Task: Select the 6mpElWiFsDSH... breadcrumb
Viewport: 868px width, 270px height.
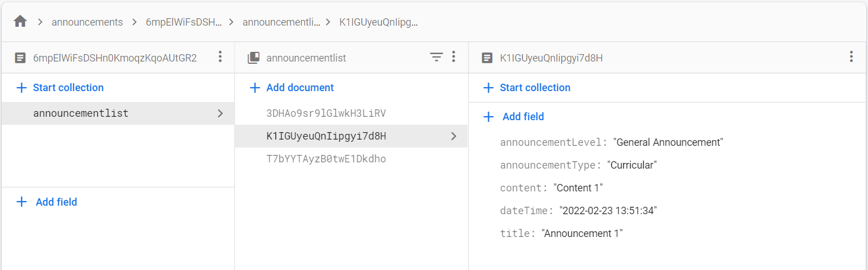Action: (x=183, y=22)
